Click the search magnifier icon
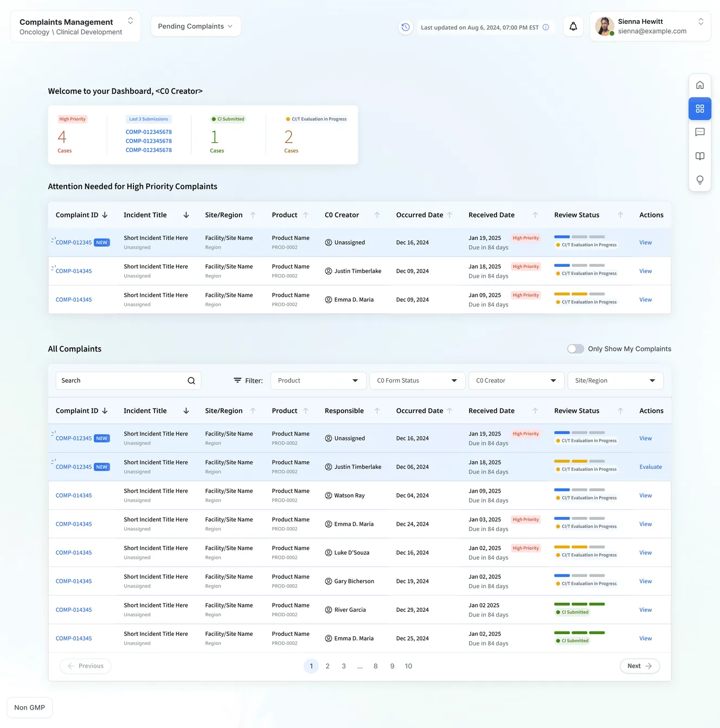The image size is (720, 728). 191,381
